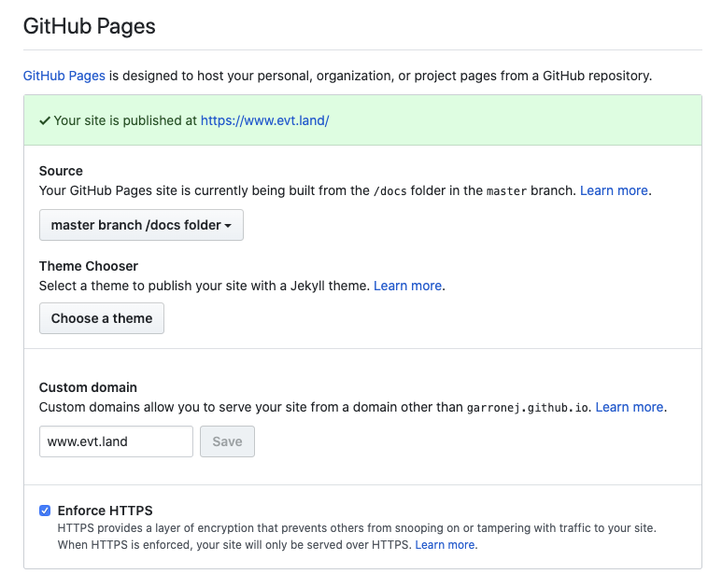Click the Save button for custom domain
The image size is (722, 588).
click(x=227, y=441)
